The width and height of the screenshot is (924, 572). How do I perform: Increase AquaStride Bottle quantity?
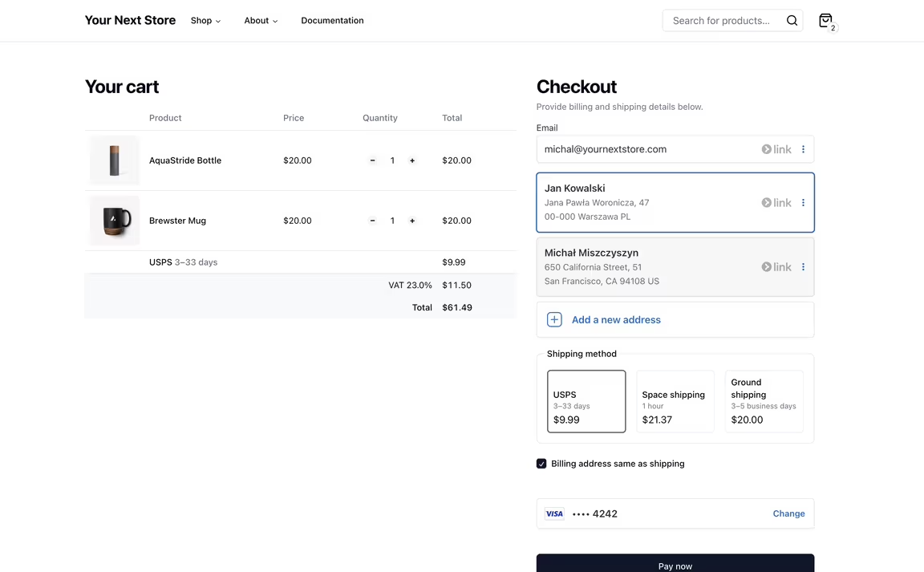412,160
